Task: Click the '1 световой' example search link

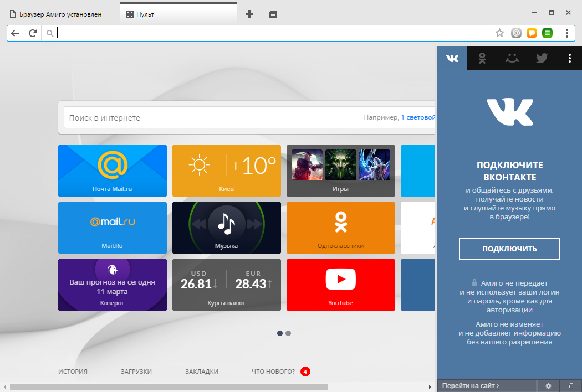Action: pyautogui.click(x=418, y=117)
